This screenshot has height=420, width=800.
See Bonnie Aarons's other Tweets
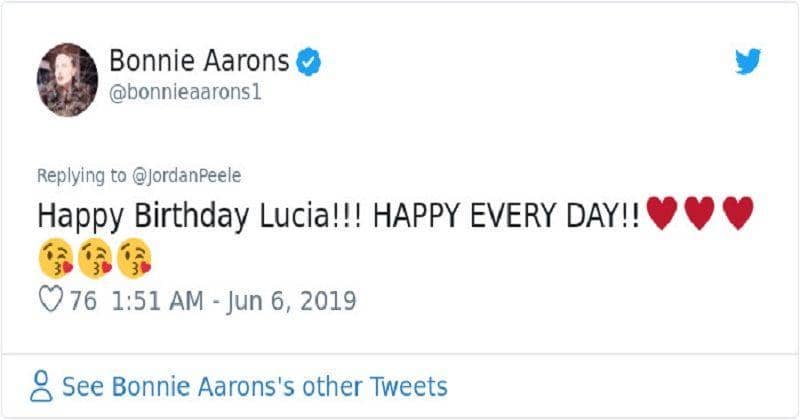coord(254,386)
